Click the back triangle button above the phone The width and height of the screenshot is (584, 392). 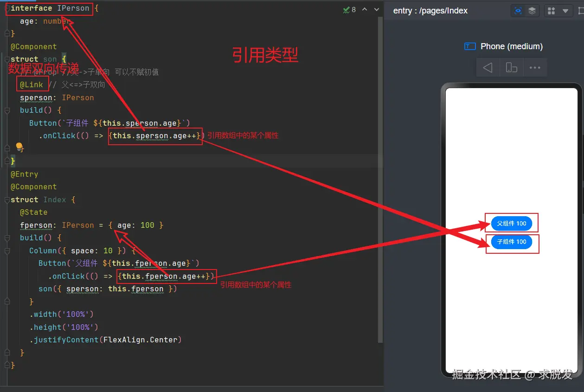[488, 68]
